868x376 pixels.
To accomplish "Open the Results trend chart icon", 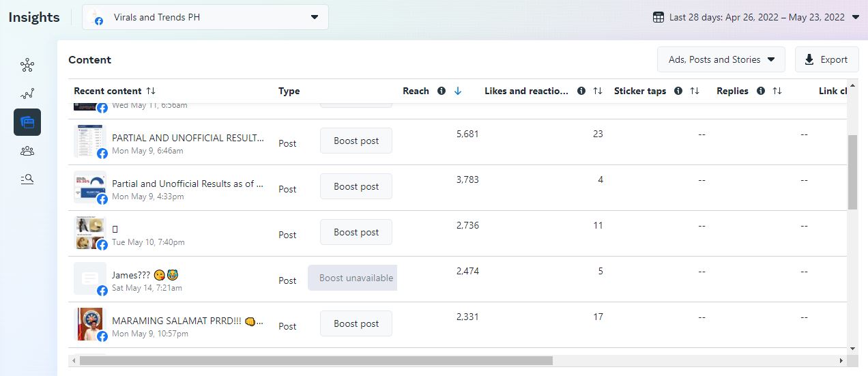I will click(27, 94).
